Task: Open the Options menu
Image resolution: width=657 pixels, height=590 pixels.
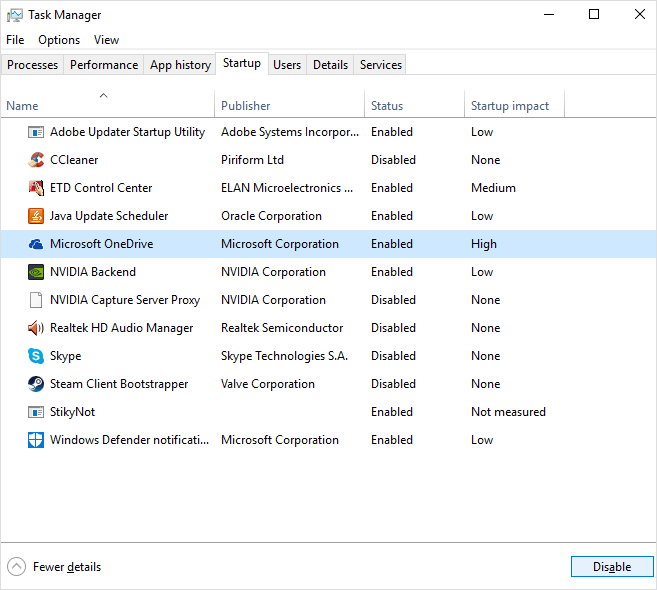Action: click(x=59, y=40)
